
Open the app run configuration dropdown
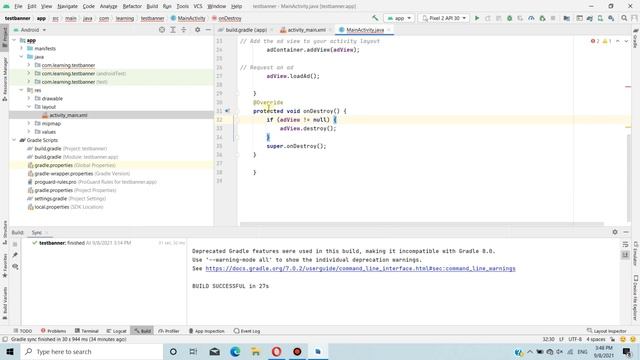(399, 18)
